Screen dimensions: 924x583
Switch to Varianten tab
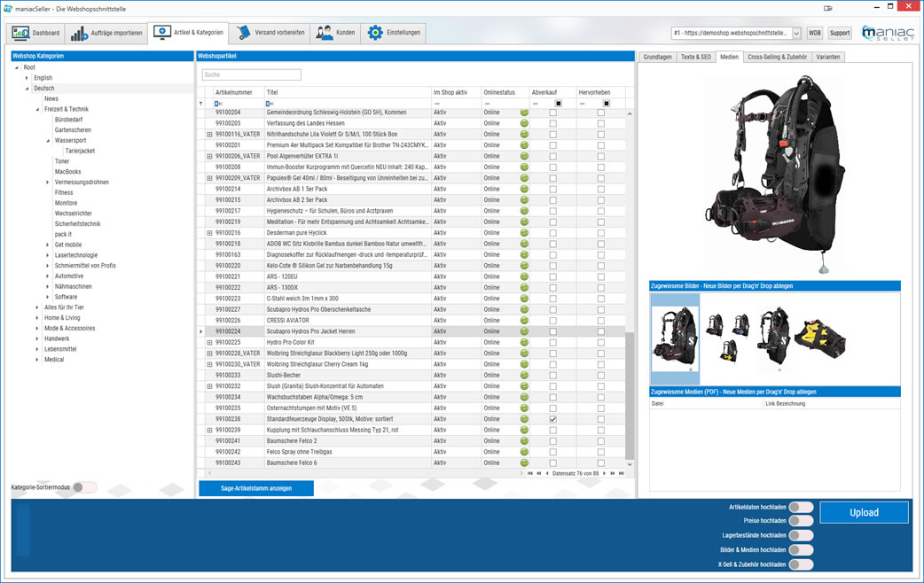[828, 57]
